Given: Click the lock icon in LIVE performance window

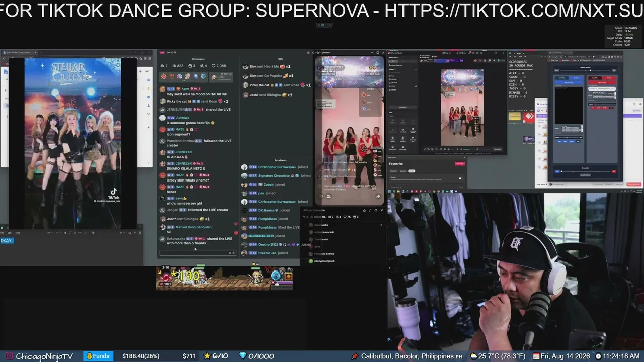Looking at the screenshot, I should coord(364,210).
